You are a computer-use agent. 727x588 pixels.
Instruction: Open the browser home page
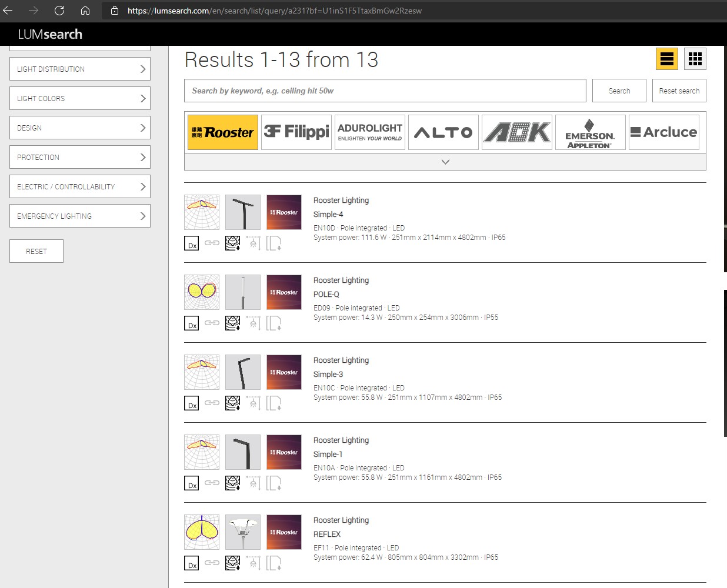click(x=85, y=11)
